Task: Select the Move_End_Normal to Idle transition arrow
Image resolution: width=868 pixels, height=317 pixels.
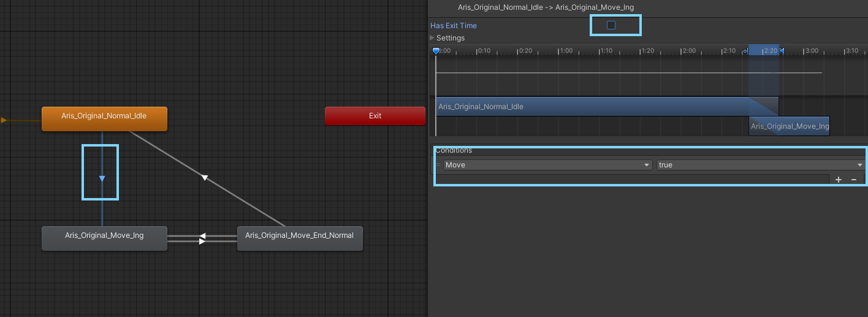Action: [205, 178]
